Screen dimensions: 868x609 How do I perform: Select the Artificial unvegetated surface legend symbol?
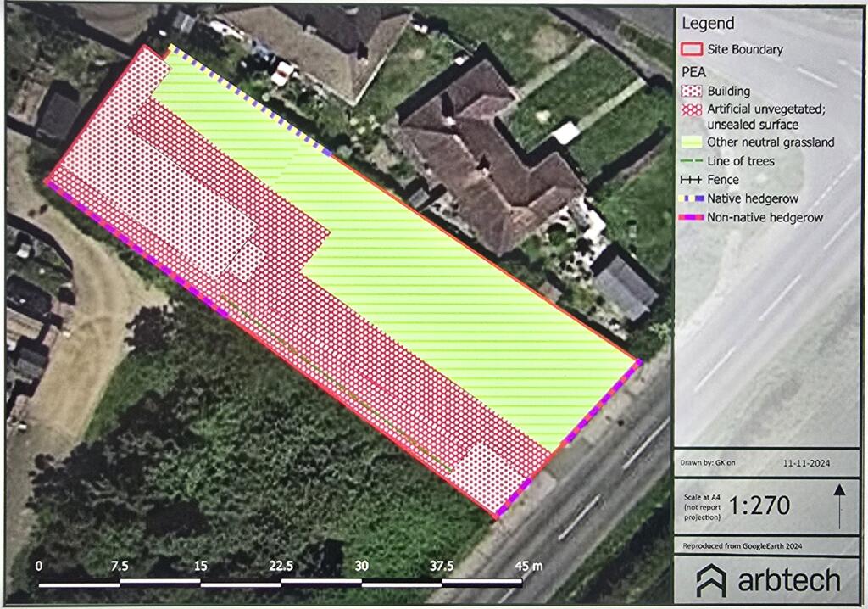pyautogui.click(x=692, y=109)
